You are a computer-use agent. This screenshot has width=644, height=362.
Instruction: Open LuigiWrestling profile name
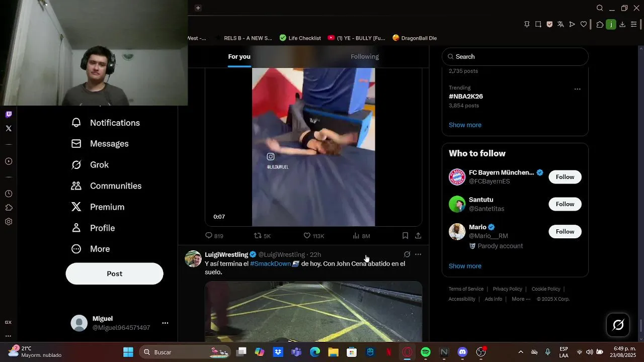[x=226, y=254]
